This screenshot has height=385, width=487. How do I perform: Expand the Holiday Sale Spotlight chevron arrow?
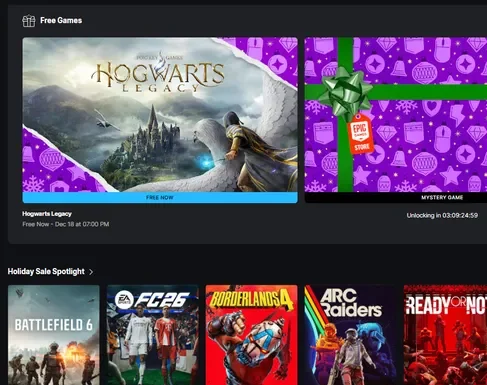91,272
